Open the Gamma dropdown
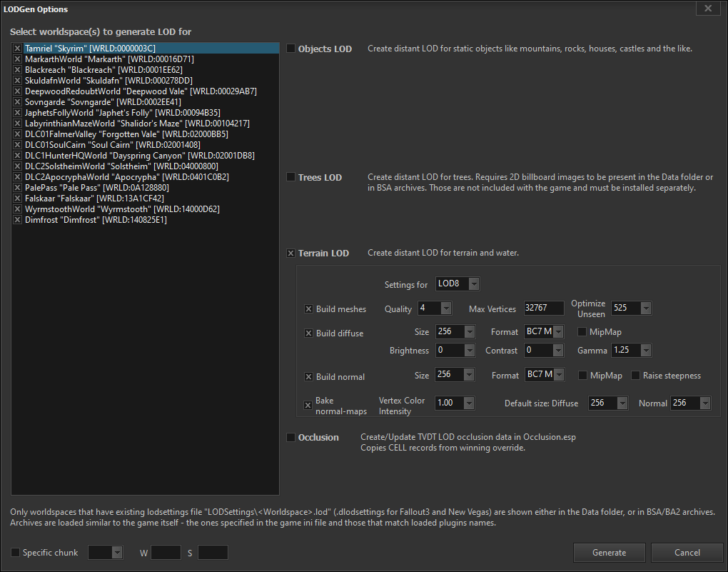Viewport: 728px width, 572px height. [645, 351]
